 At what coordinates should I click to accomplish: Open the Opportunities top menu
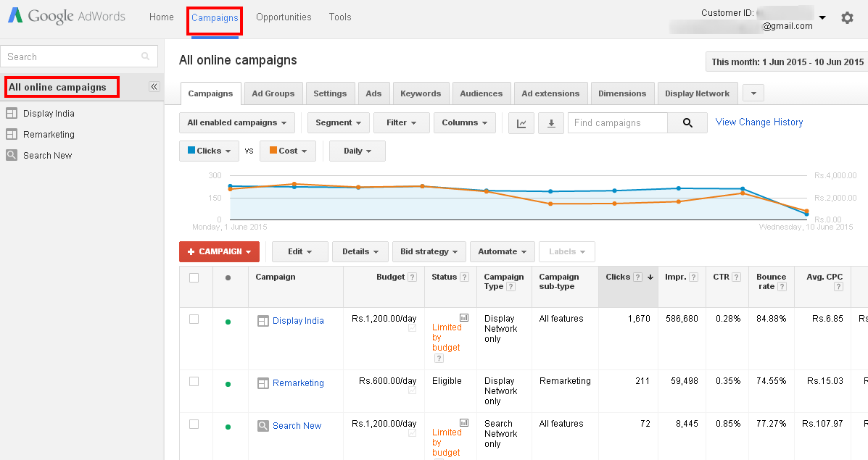284,17
